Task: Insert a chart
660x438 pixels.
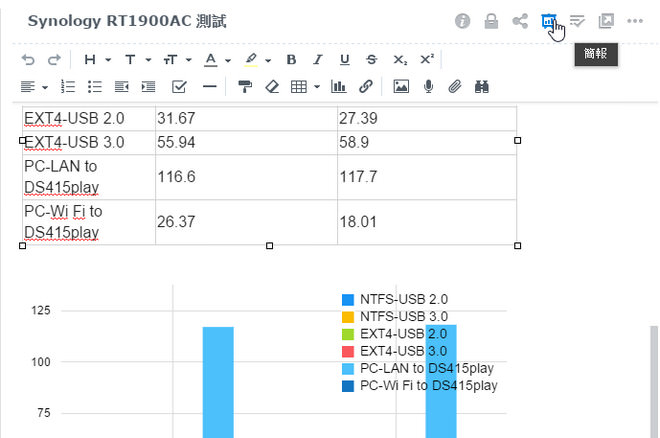Action: [338, 87]
